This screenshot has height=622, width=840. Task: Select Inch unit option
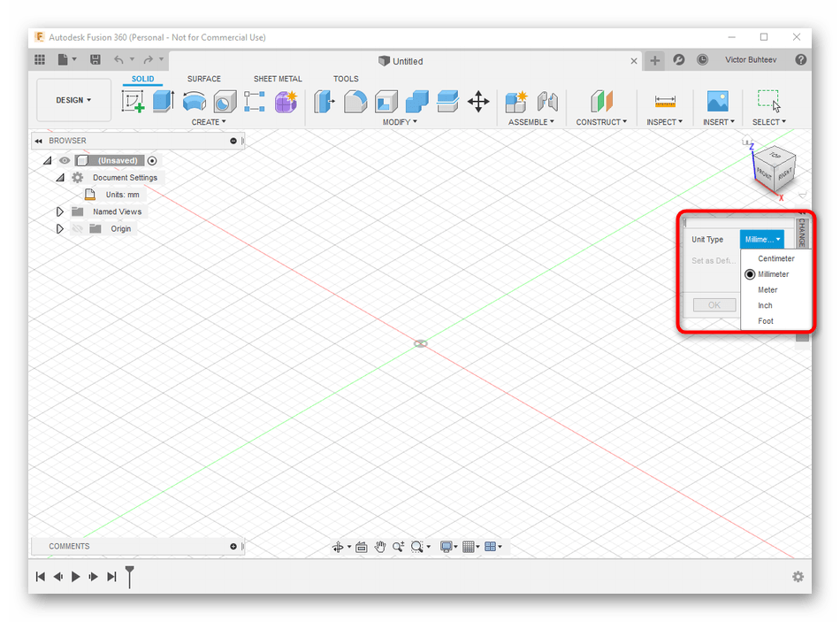tap(765, 305)
